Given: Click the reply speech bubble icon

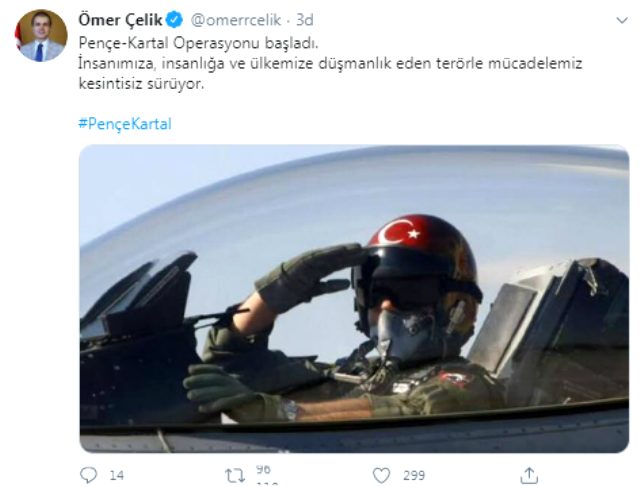Looking at the screenshot, I should pos(88,475).
